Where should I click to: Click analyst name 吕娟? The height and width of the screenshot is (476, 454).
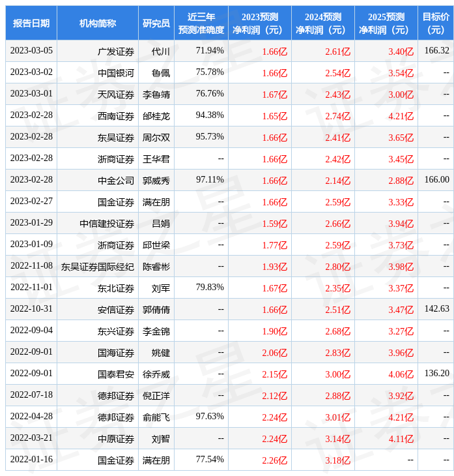161,224
